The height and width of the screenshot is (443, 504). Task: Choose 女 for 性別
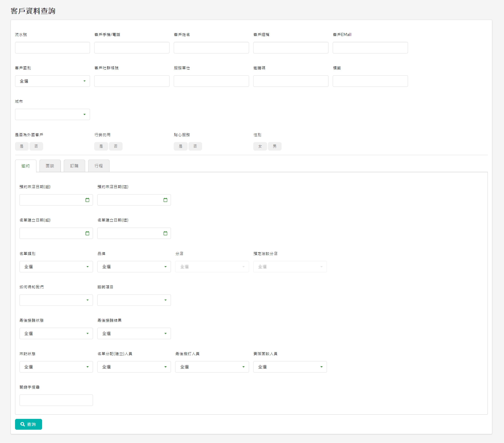click(260, 146)
